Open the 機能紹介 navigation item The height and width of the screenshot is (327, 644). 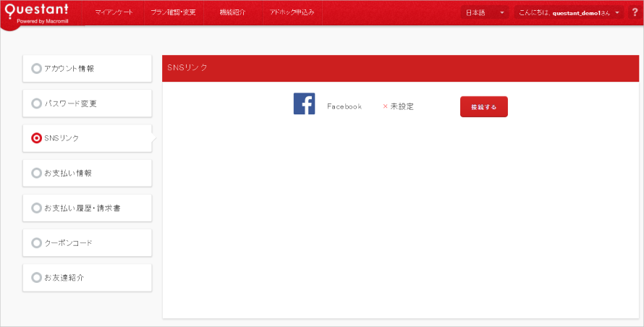pos(232,13)
